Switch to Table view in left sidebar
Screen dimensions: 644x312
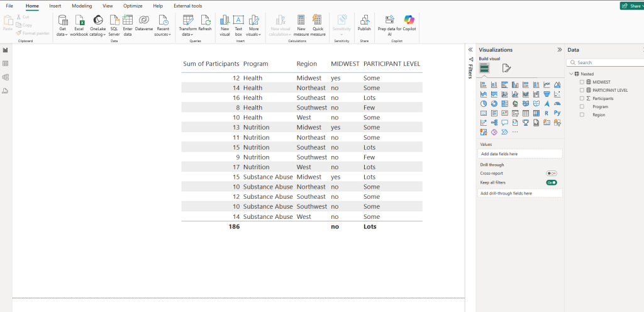[6, 64]
